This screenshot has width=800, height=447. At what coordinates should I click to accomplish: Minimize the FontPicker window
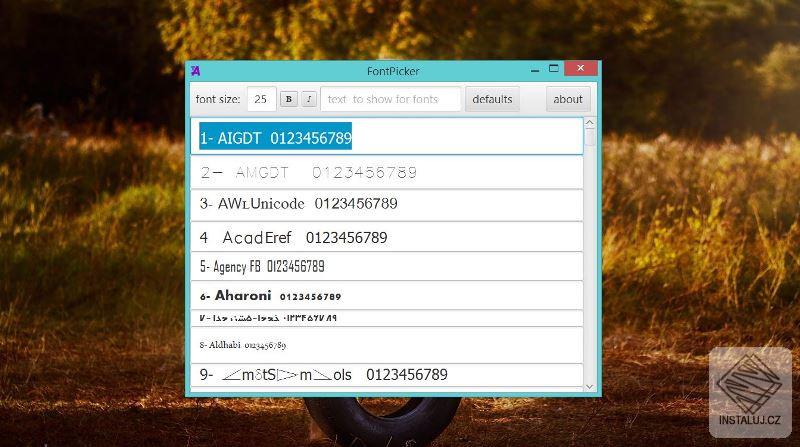pos(535,69)
